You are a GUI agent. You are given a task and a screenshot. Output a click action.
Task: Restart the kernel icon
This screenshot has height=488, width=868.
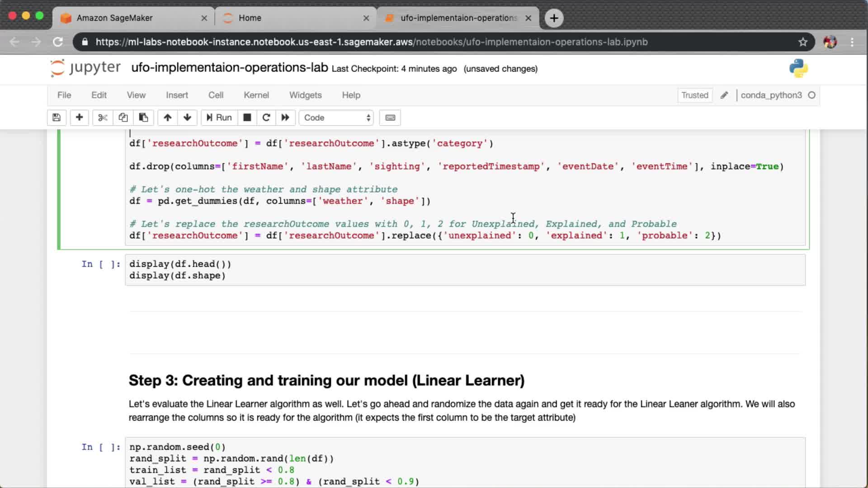(x=266, y=117)
